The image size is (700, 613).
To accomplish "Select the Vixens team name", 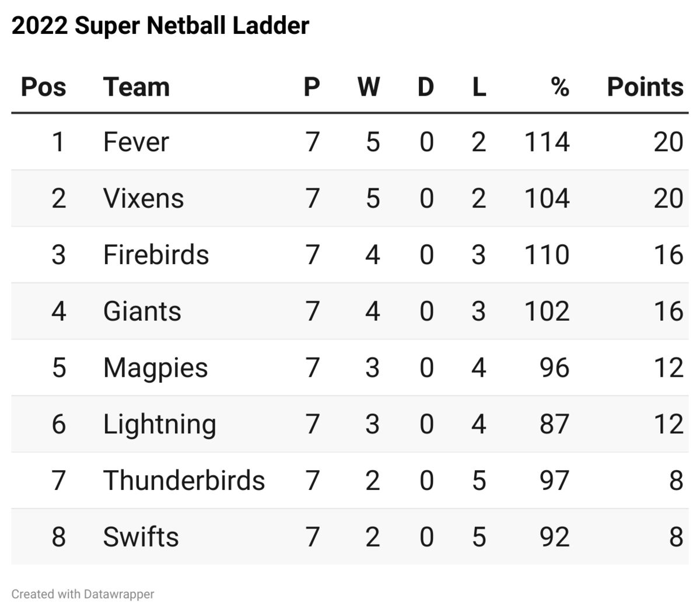I will tap(143, 198).
